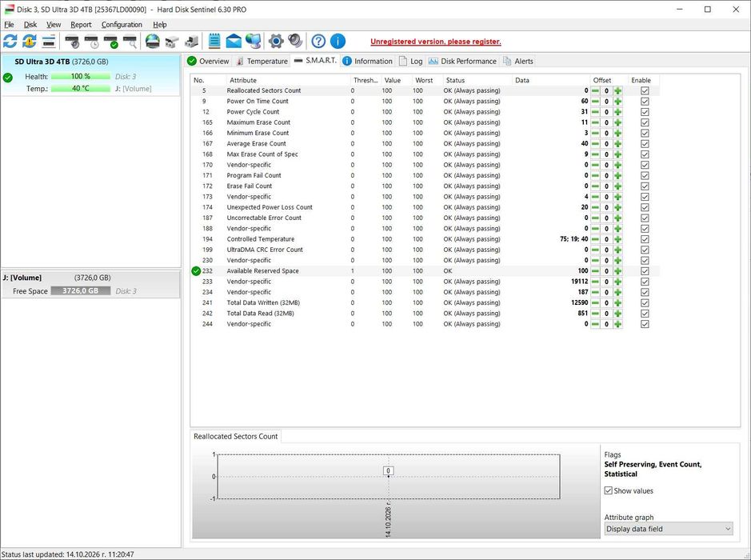Click the loudspeaker sound icon in toolbar

[295, 41]
